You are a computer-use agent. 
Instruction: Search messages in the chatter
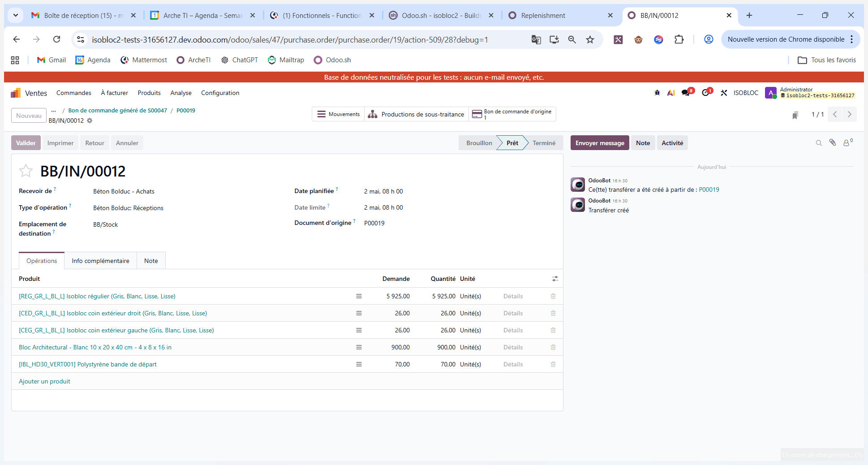tap(819, 143)
